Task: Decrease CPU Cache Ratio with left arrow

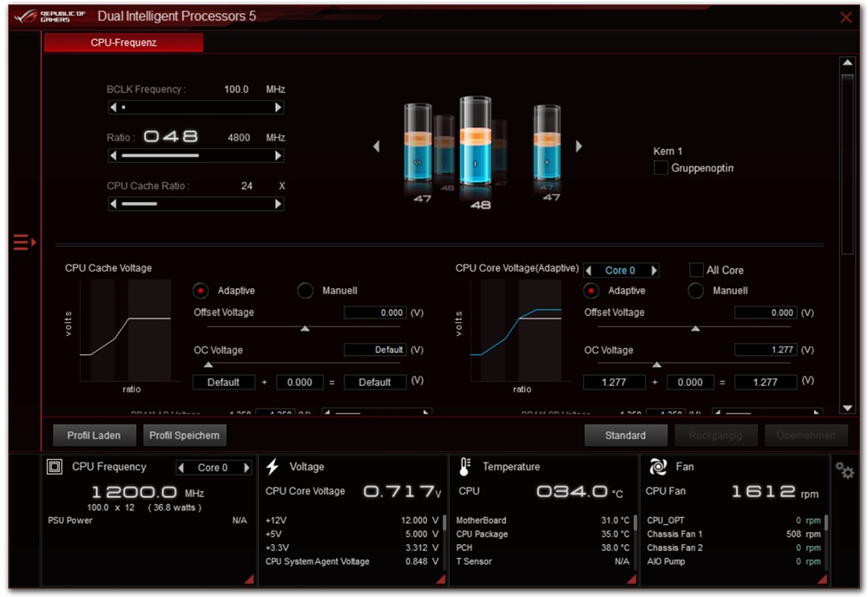Action: [114, 204]
